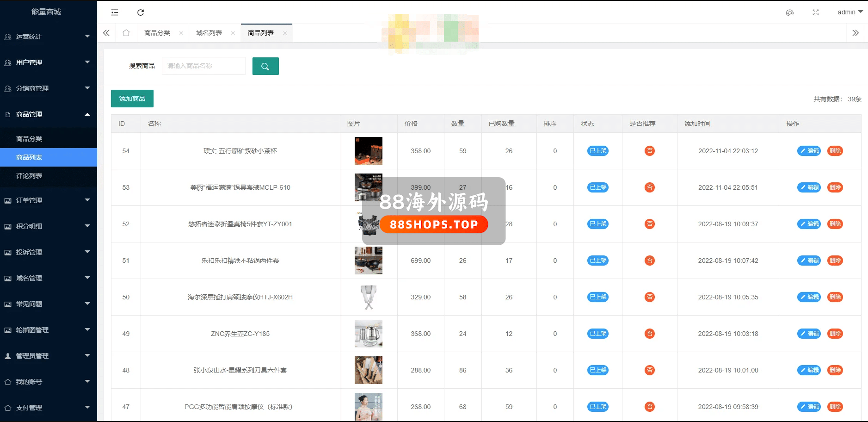Go to the home tab icon

point(126,33)
